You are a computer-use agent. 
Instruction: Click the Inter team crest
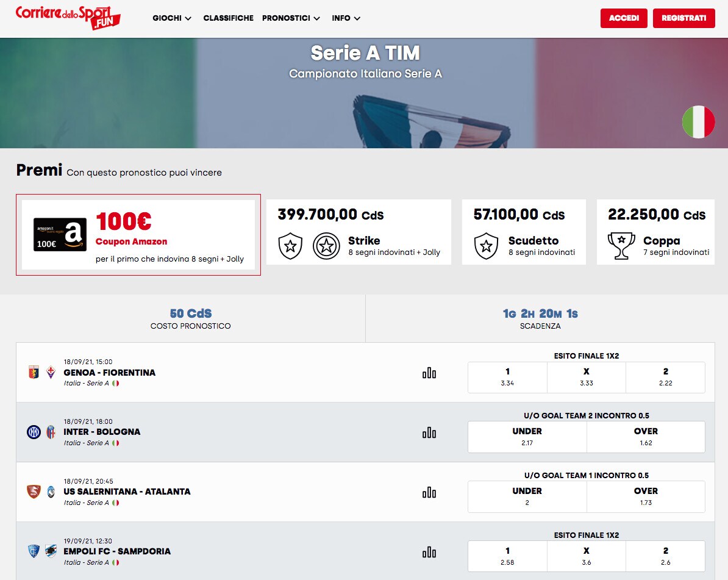[34, 432]
